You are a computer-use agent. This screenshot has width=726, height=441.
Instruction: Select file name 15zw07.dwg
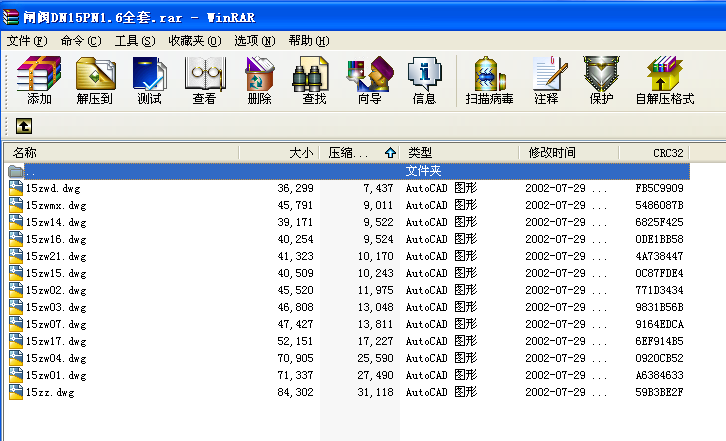(56, 324)
